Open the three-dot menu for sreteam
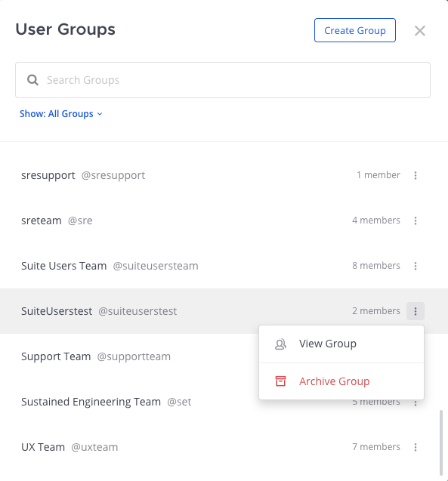The width and height of the screenshot is (448, 481). coord(416,220)
